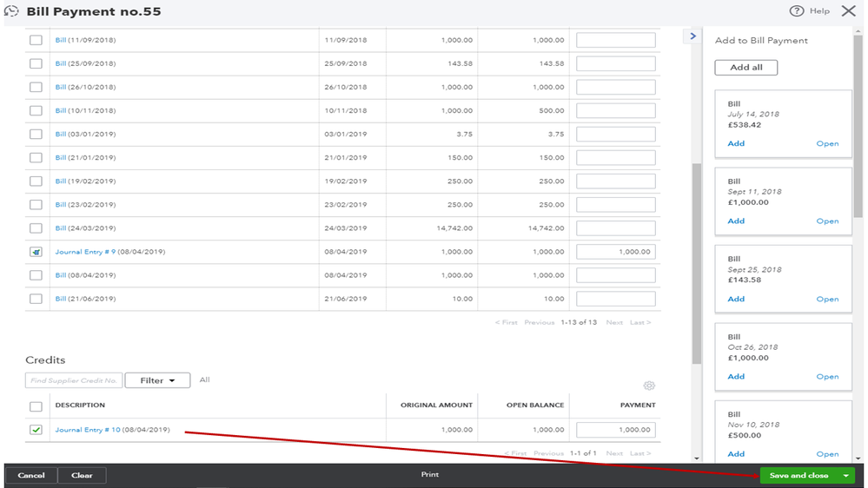This screenshot has height=488, width=868.
Task: Open the Bill (19/02/2019) link
Action: [60, 181]
